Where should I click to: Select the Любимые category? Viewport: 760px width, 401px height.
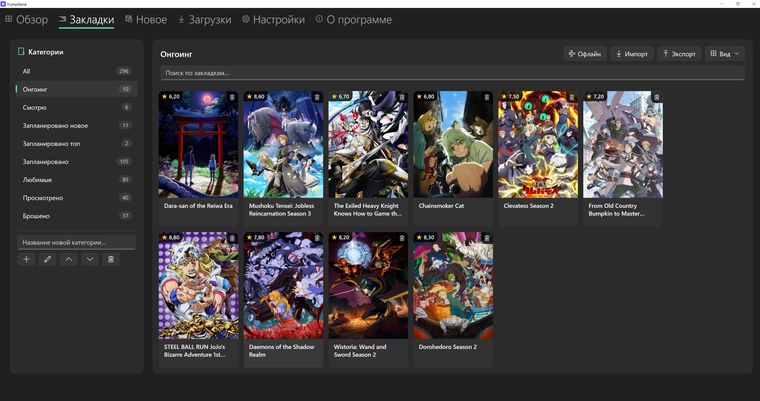point(77,180)
